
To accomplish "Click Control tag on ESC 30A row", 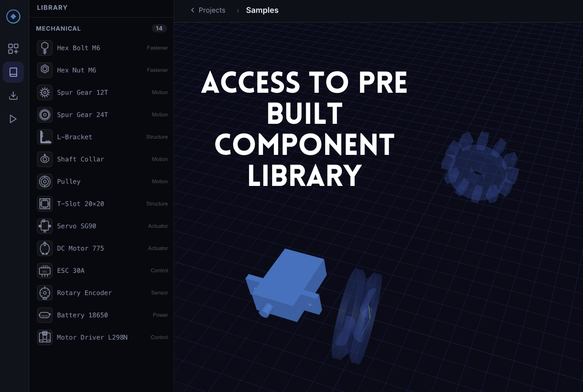I will pos(159,270).
